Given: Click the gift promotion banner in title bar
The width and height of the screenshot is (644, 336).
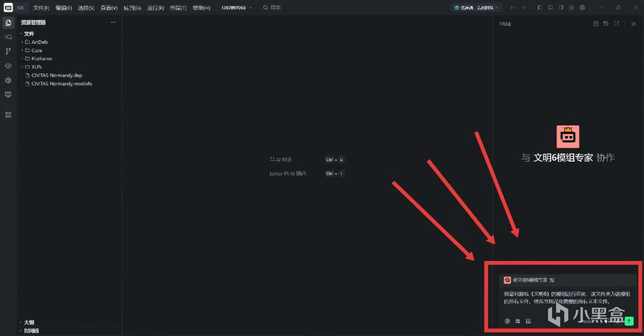Looking at the screenshot, I should click(475, 8).
